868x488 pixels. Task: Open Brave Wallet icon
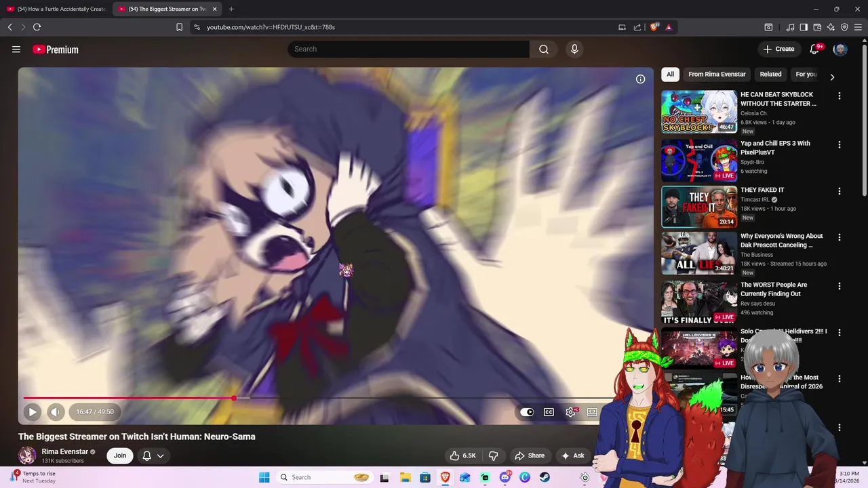tap(817, 27)
